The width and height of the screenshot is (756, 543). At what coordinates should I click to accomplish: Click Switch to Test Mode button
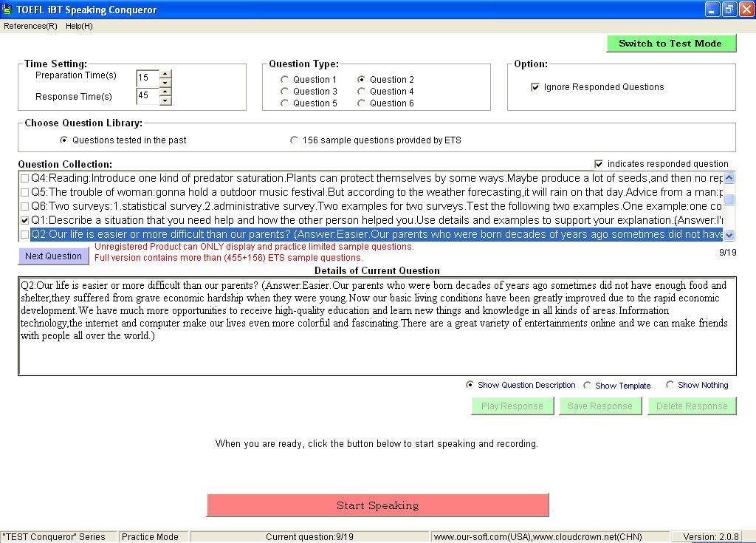point(670,44)
